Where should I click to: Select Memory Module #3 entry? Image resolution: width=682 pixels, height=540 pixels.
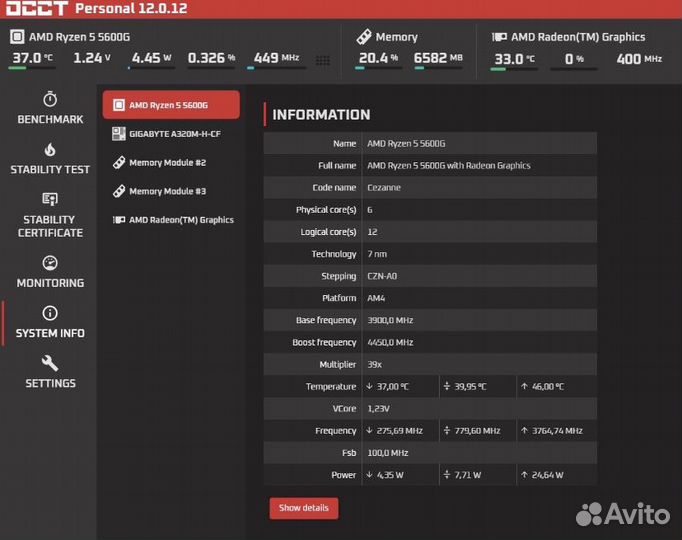click(171, 191)
